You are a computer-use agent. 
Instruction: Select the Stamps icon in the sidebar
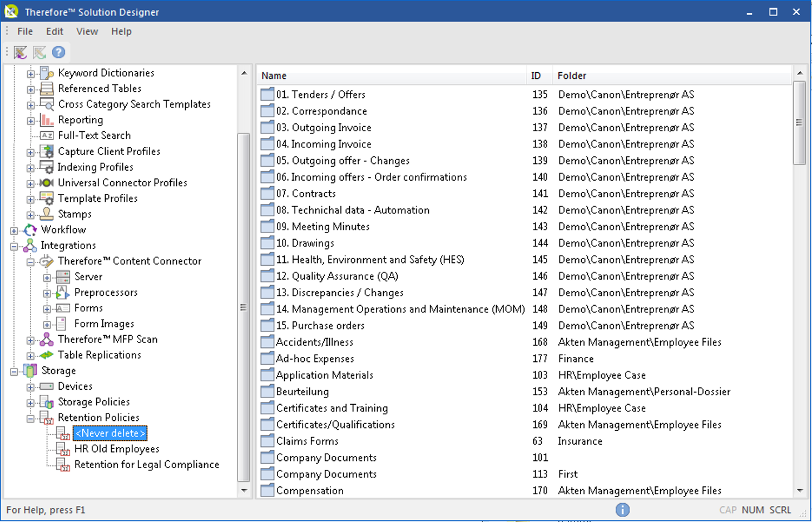click(x=46, y=214)
